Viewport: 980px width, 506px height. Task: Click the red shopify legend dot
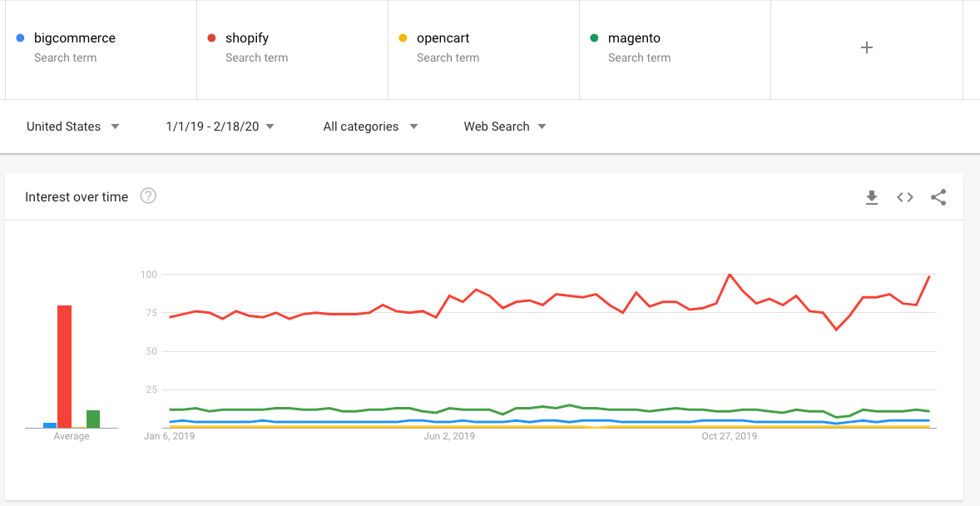[x=212, y=37]
